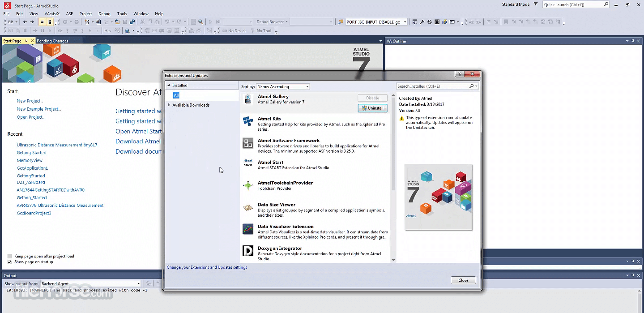Click the Close button in the dialog
This screenshot has height=313, width=644.
[463, 280]
